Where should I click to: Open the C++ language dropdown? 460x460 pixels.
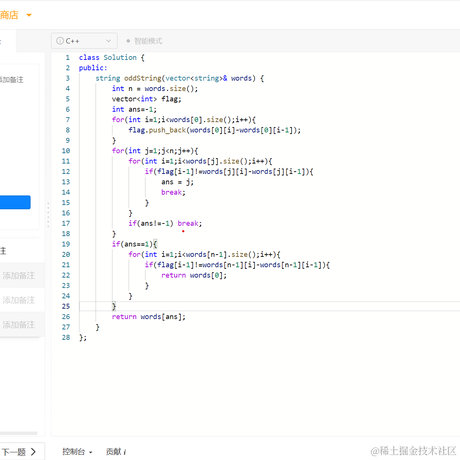(x=84, y=41)
